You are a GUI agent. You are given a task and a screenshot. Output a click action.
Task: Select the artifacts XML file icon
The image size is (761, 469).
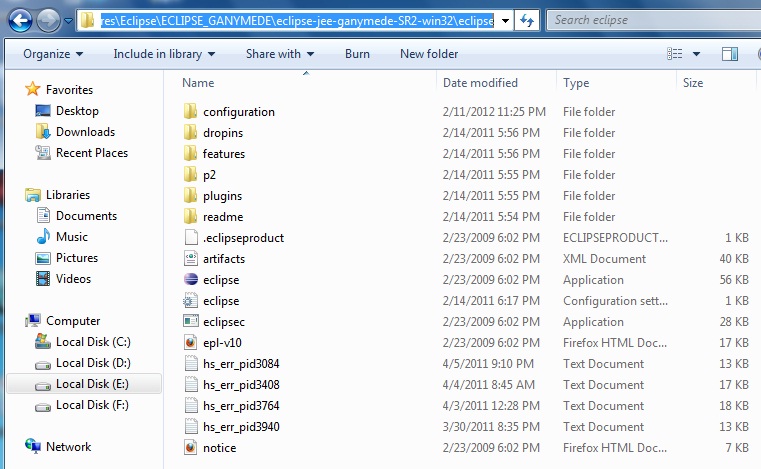tap(191, 258)
